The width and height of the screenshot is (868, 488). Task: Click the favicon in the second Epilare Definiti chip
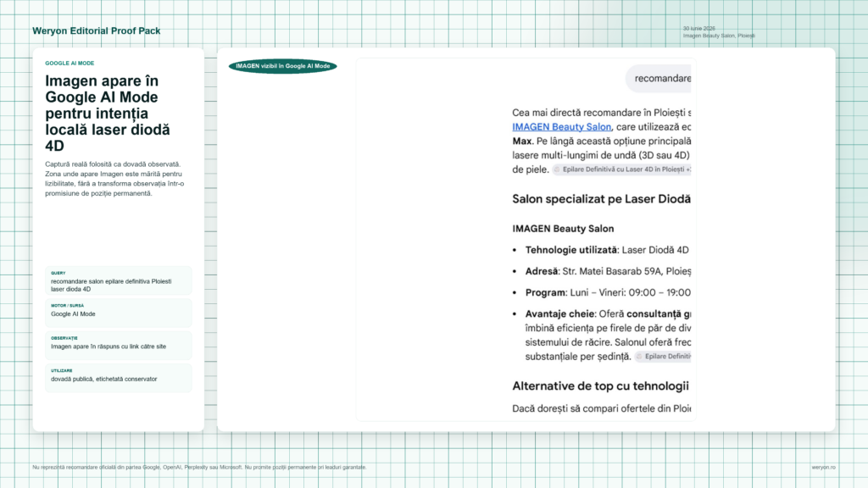point(639,357)
